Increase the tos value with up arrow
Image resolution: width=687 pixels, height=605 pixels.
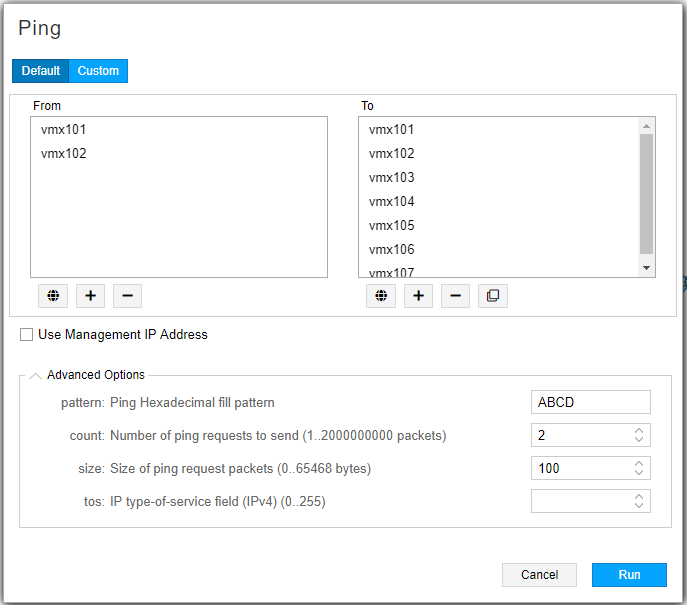click(x=639, y=496)
